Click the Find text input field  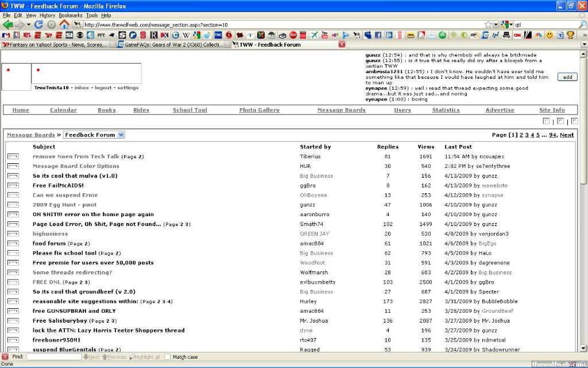[x=53, y=357]
